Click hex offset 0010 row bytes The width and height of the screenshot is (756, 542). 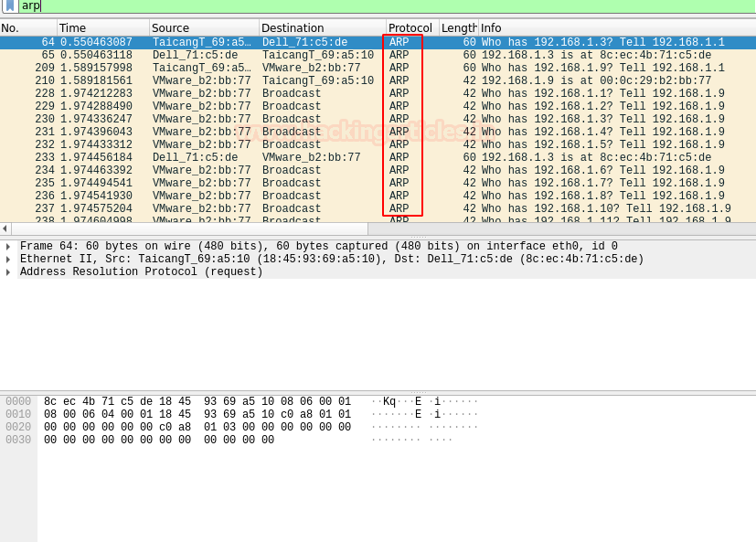pos(197,415)
